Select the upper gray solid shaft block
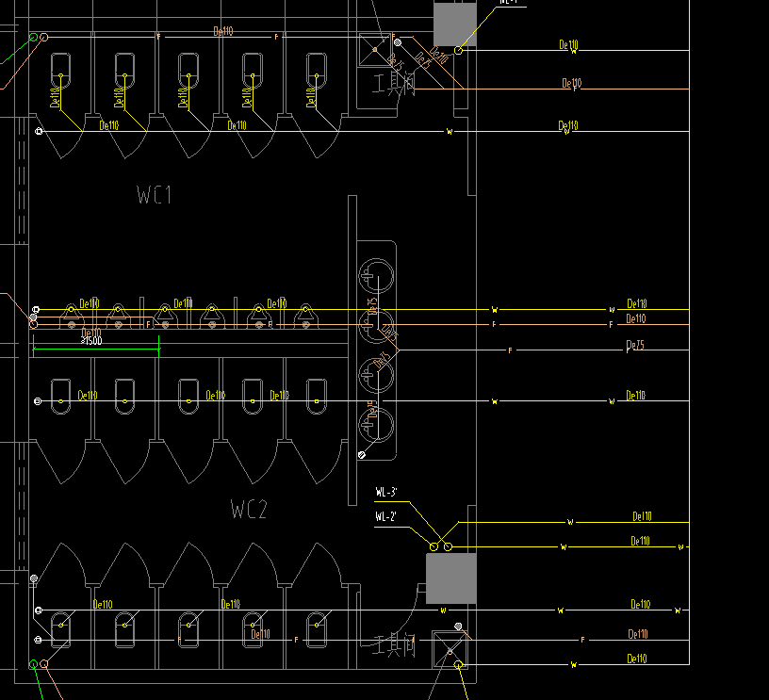 (x=455, y=24)
